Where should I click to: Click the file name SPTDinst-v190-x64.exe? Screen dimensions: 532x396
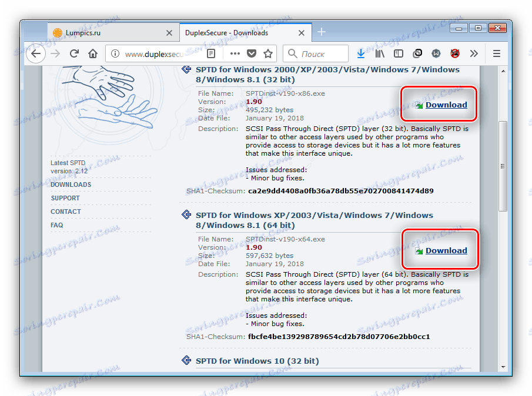click(x=285, y=239)
